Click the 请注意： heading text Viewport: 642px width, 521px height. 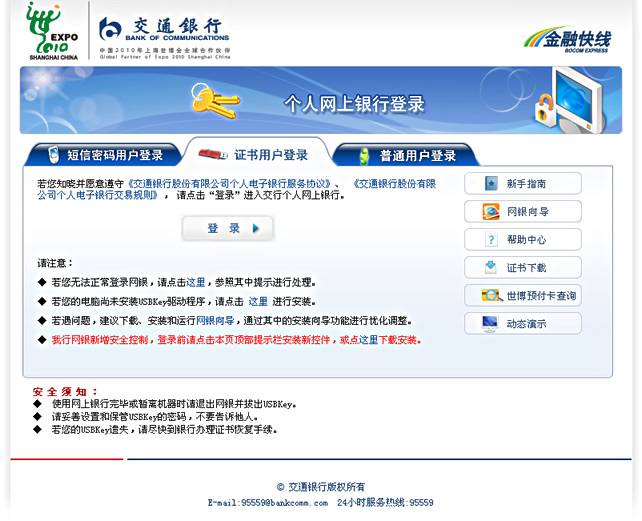point(55,263)
